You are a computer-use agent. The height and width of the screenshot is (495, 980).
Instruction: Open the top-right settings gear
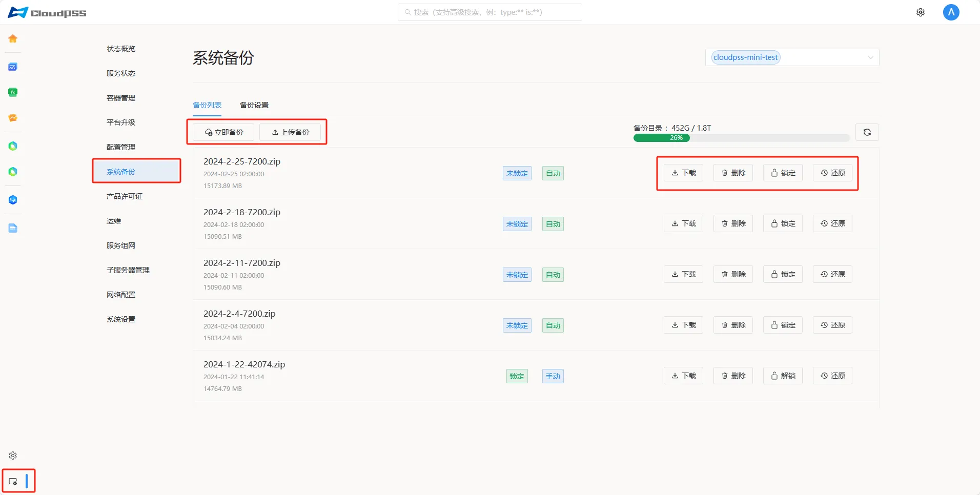(x=921, y=12)
